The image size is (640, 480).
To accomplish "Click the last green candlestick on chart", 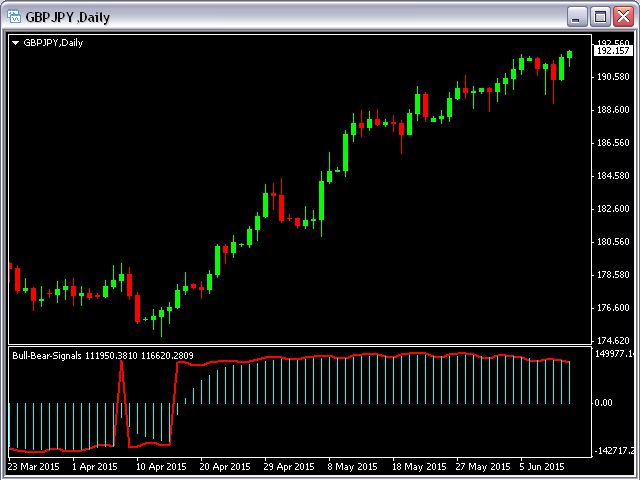I will tap(569, 55).
